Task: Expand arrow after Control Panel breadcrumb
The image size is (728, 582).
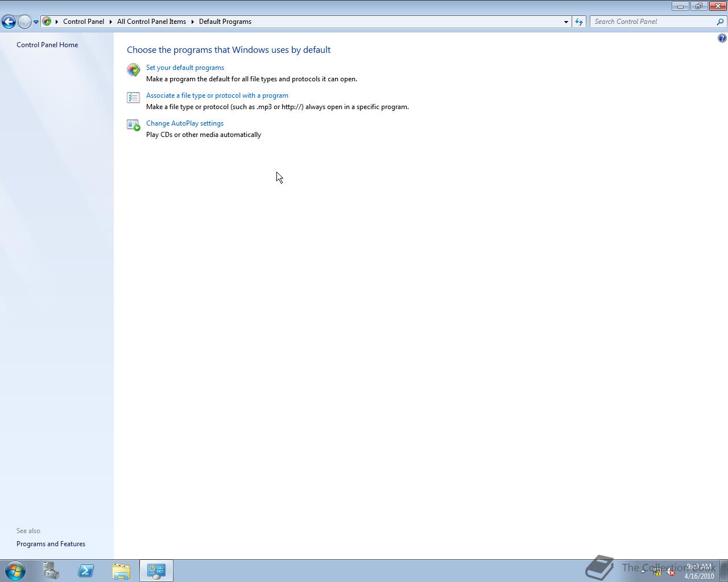Action: coord(111,22)
